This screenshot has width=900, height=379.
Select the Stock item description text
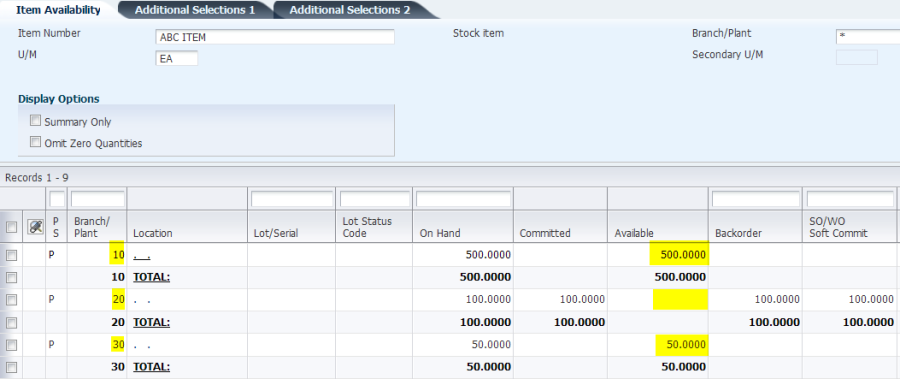click(478, 33)
